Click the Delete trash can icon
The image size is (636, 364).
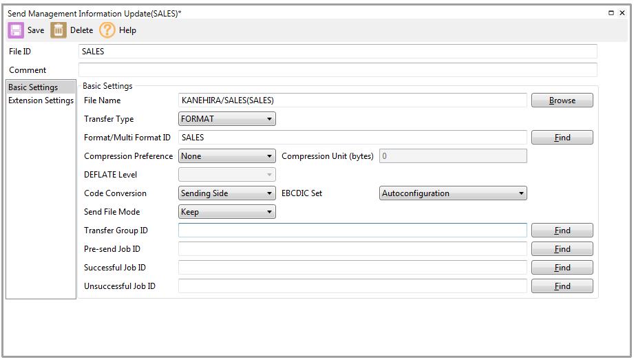click(59, 30)
